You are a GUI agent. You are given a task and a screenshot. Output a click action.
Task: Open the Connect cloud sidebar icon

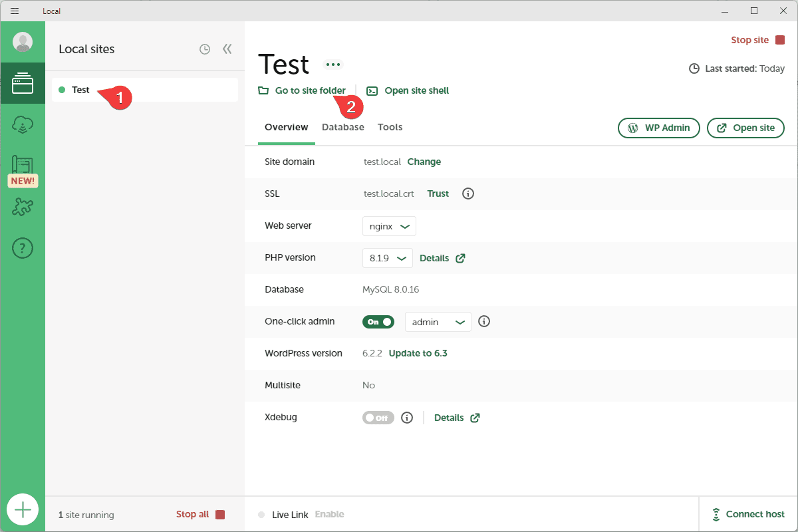click(23, 125)
